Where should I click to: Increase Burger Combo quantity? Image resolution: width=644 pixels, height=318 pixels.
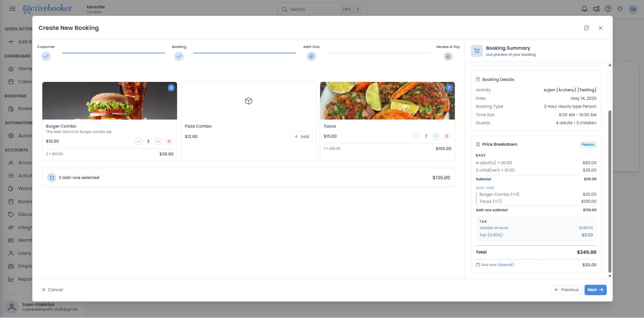point(158,141)
